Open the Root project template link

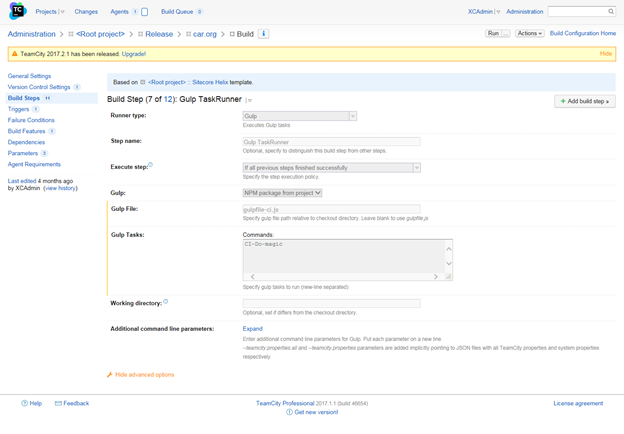point(167,82)
